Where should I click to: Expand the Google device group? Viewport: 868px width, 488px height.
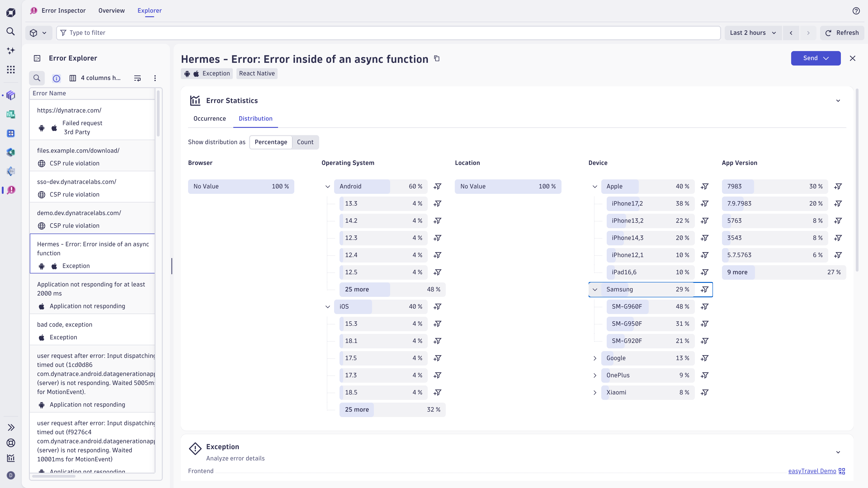click(595, 358)
